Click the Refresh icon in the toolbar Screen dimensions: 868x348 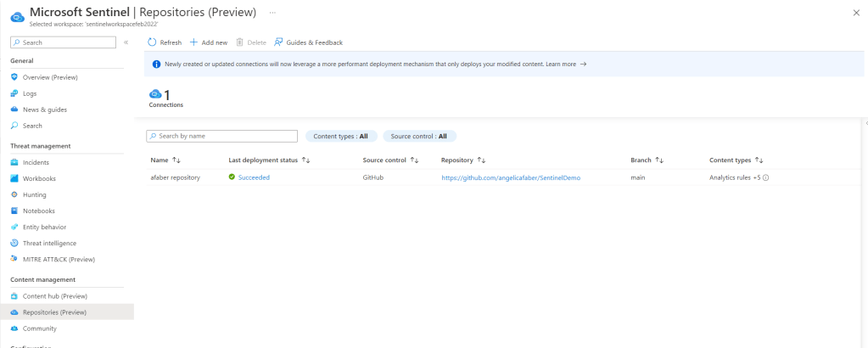[x=152, y=42]
